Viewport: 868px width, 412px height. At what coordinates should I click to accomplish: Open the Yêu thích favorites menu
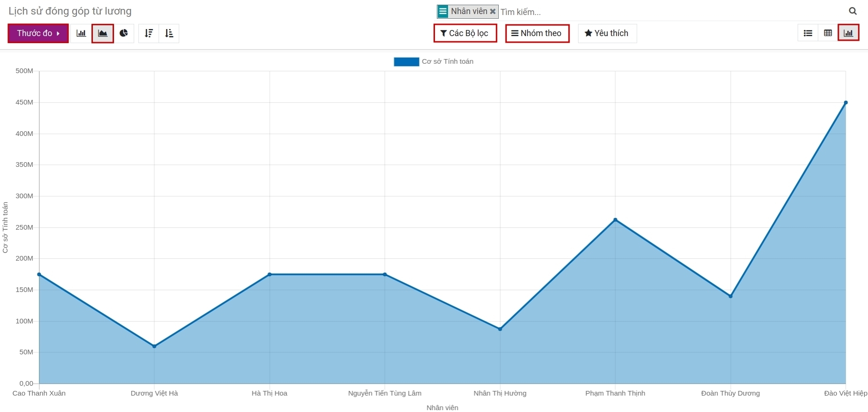[x=607, y=33]
